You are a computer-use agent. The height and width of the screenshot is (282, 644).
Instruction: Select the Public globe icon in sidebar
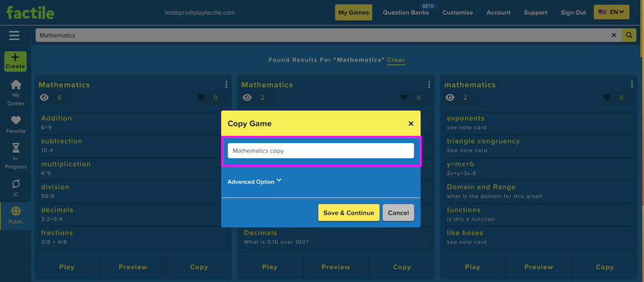(16, 211)
